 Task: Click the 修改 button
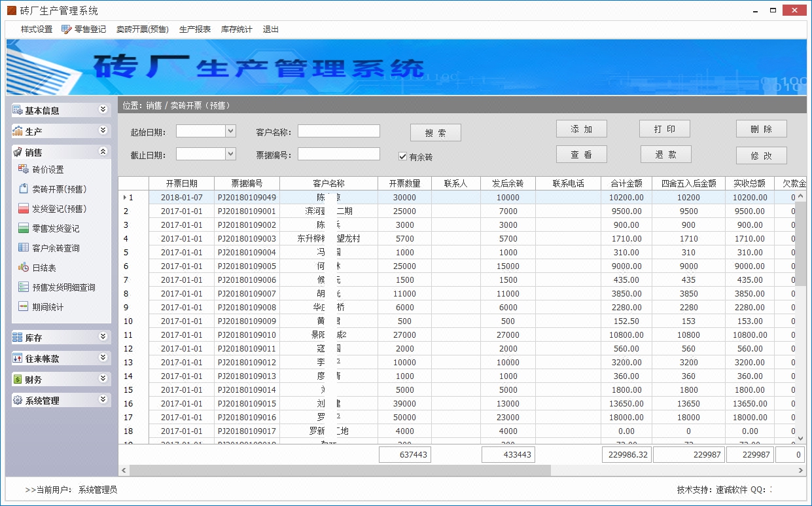pos(762,156)
